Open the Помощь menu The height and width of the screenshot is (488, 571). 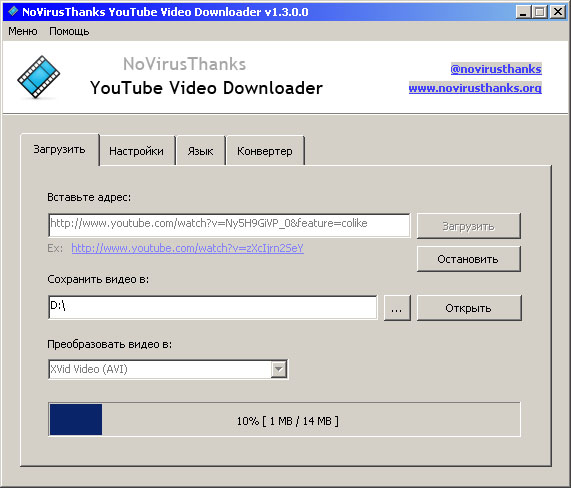point(69,31)
